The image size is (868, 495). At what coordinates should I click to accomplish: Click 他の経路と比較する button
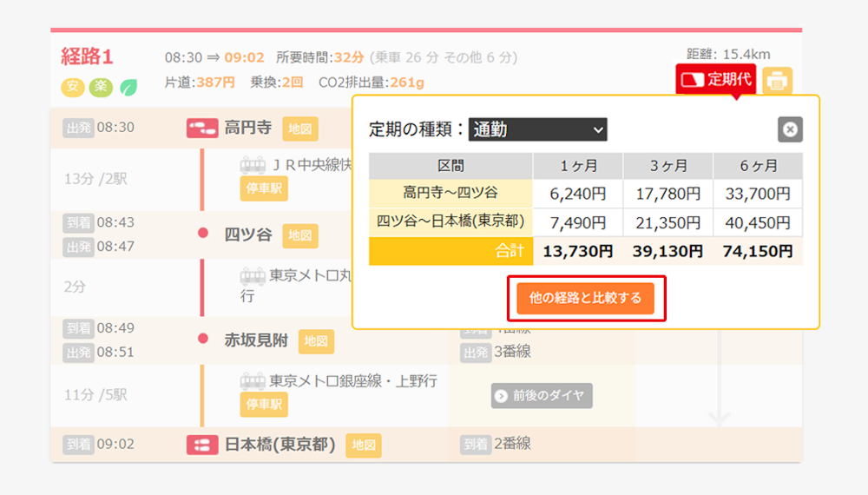586,299
